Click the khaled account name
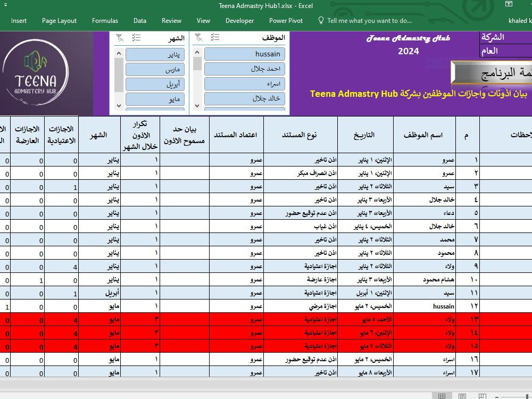 pos(520,21)
